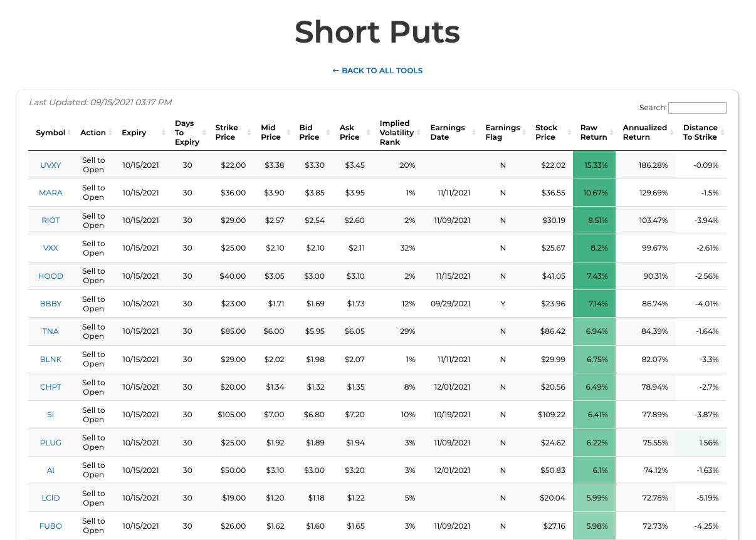
Task: Click the Back To All Tools link
Action: pos(377,71)
